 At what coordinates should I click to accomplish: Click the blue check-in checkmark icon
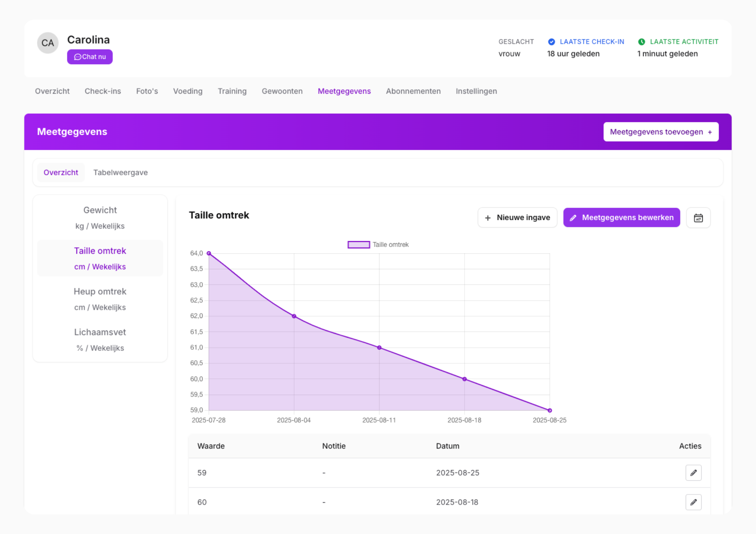coord(551,42)
